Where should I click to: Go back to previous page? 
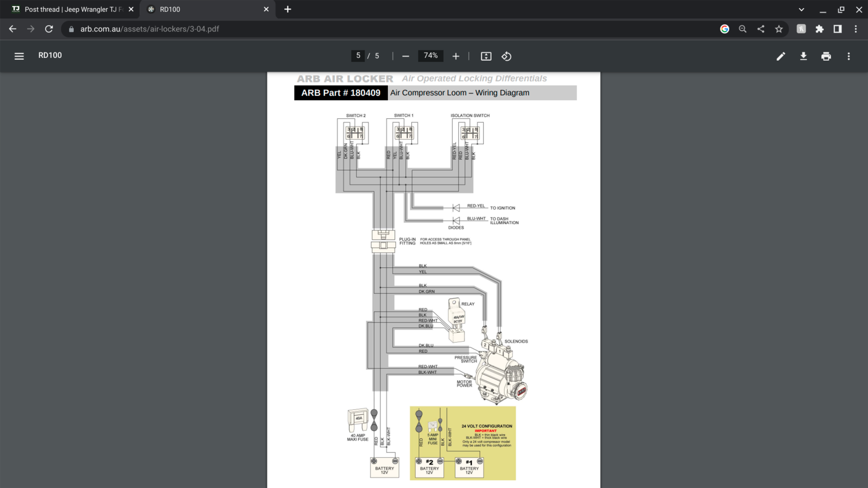[12, 29]
